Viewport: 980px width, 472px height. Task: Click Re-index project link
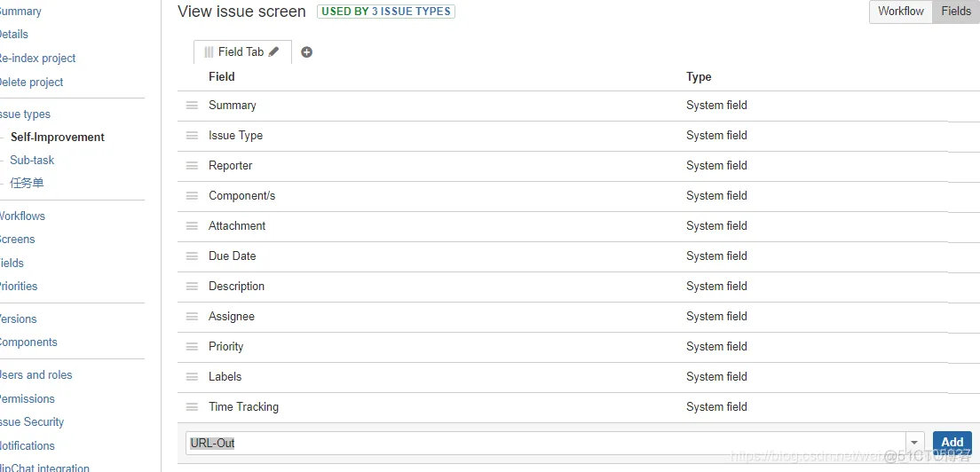coord(37,58)
